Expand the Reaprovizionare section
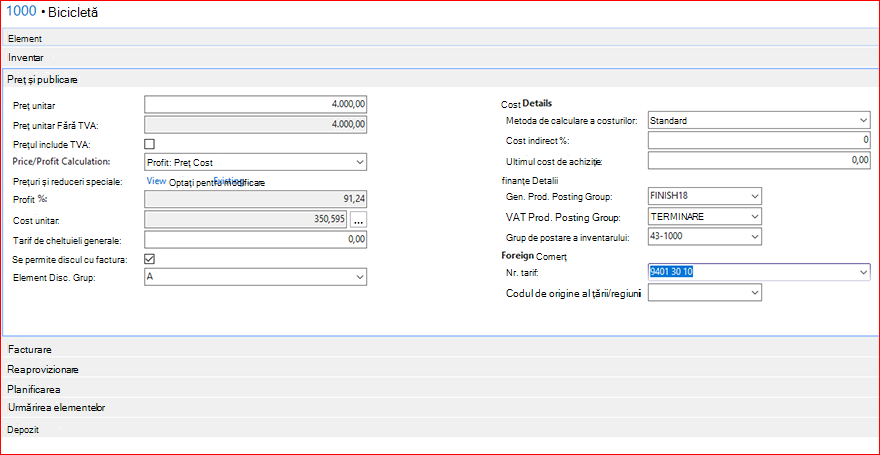The height and width of the screenshot is (455, 880). (x=440, y=370)
